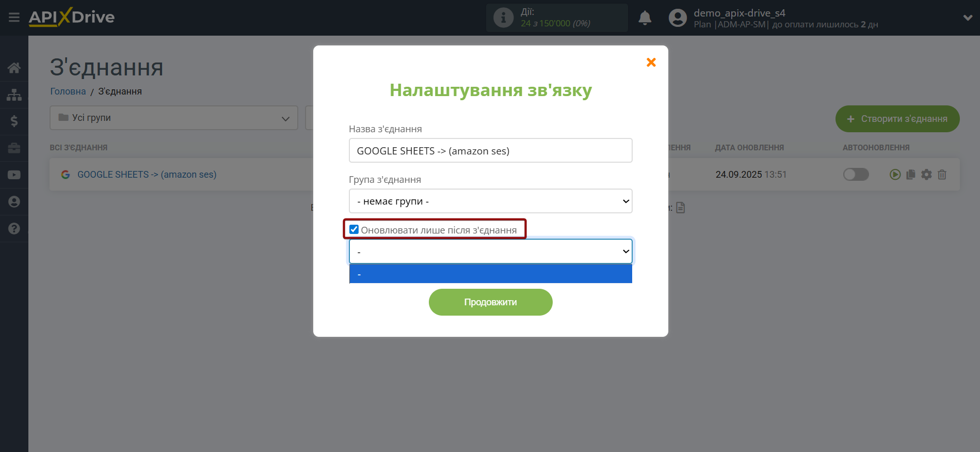Open the info icon beside actions counter
The height and width of the screenshot is (452, 980).
503,18
